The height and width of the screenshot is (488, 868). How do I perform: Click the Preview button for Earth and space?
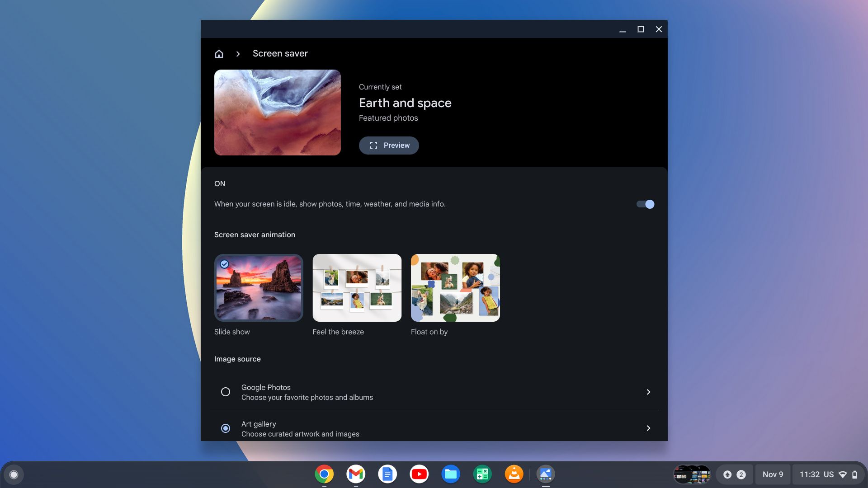388,145
